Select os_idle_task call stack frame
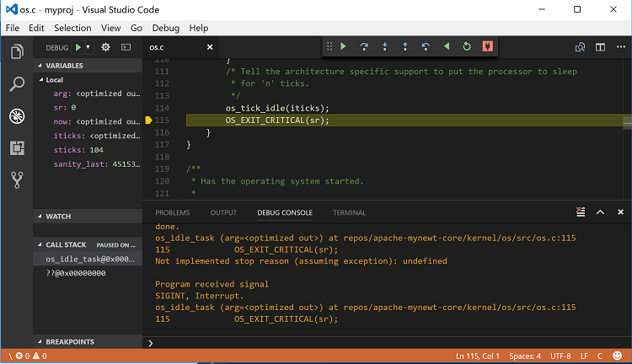632x364 pixels. click(x=88, y=260)
